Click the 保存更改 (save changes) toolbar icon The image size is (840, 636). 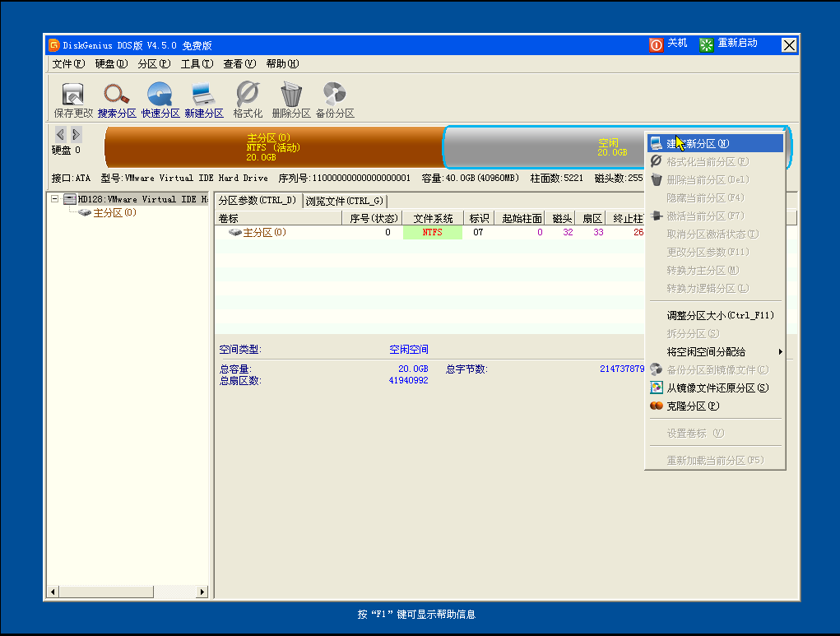(x=75, y=97)
